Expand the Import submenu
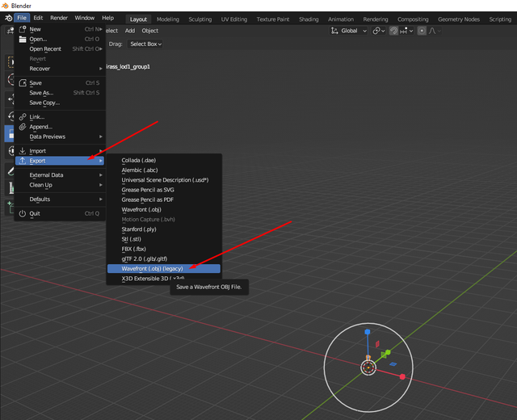The height and width of the screenshot is (420, 517). pyautogui.click(x=60, y=151)
